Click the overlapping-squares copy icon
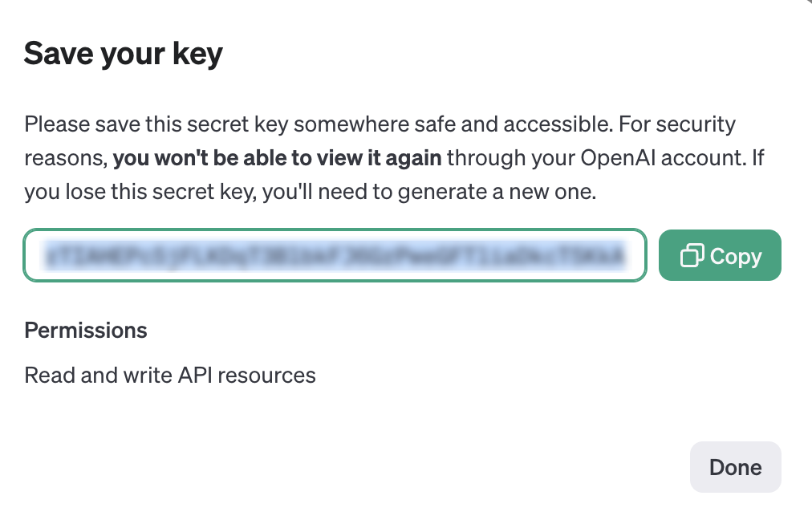Viewport: 812px width, 520px height. (692, 256)
